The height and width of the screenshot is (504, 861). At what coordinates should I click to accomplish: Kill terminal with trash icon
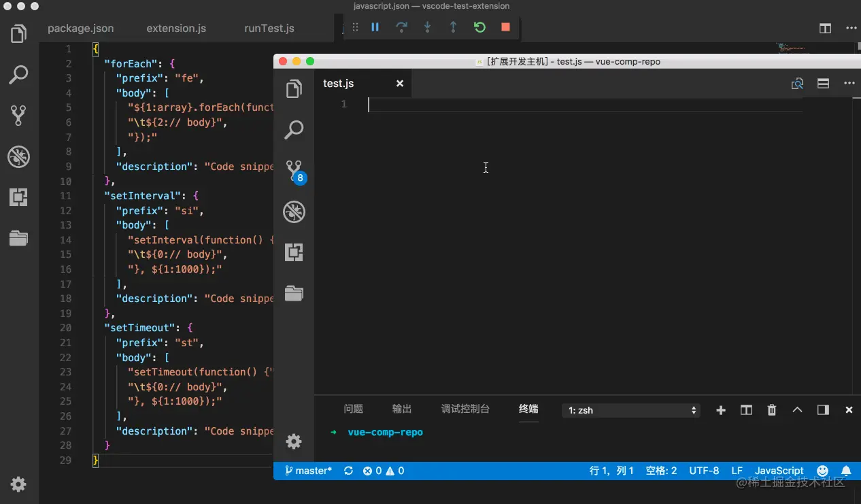[x=772, y=410]
